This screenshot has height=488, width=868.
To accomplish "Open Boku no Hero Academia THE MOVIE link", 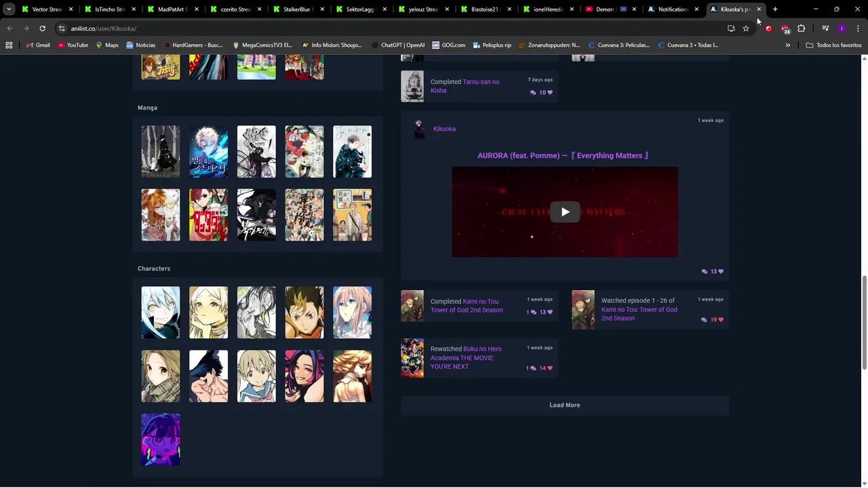I will point(466,358).
